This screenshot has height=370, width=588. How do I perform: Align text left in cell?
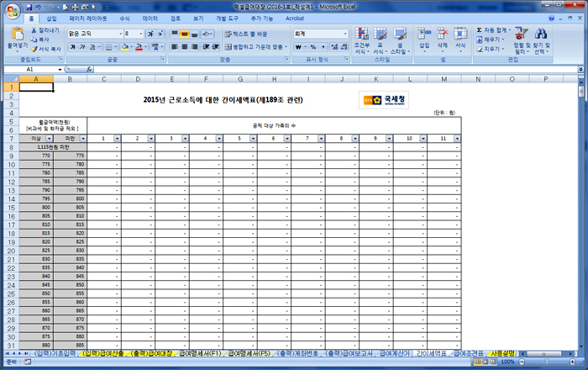[175, 47]
